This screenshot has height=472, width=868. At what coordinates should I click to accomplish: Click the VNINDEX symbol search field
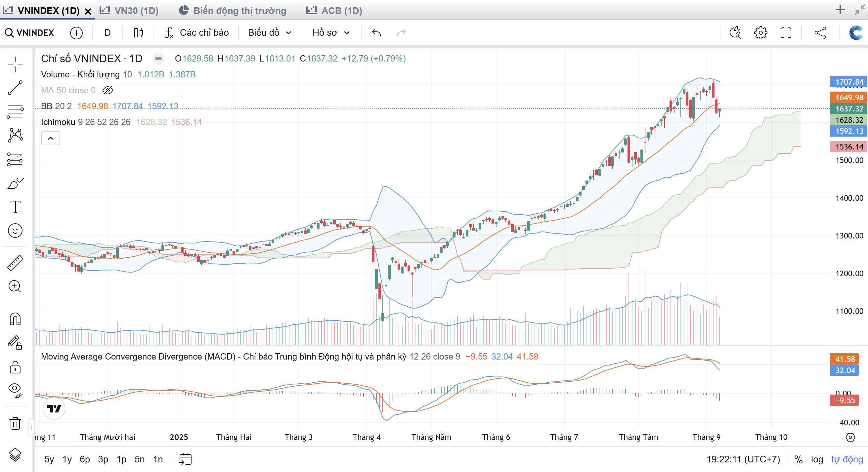click(x=30, y=33)
